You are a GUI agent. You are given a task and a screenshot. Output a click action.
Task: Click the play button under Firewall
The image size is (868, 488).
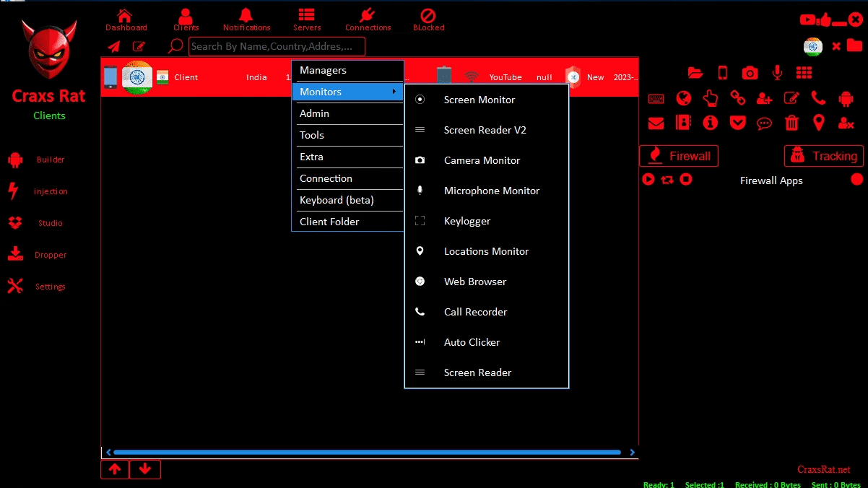tap(648, 179)
